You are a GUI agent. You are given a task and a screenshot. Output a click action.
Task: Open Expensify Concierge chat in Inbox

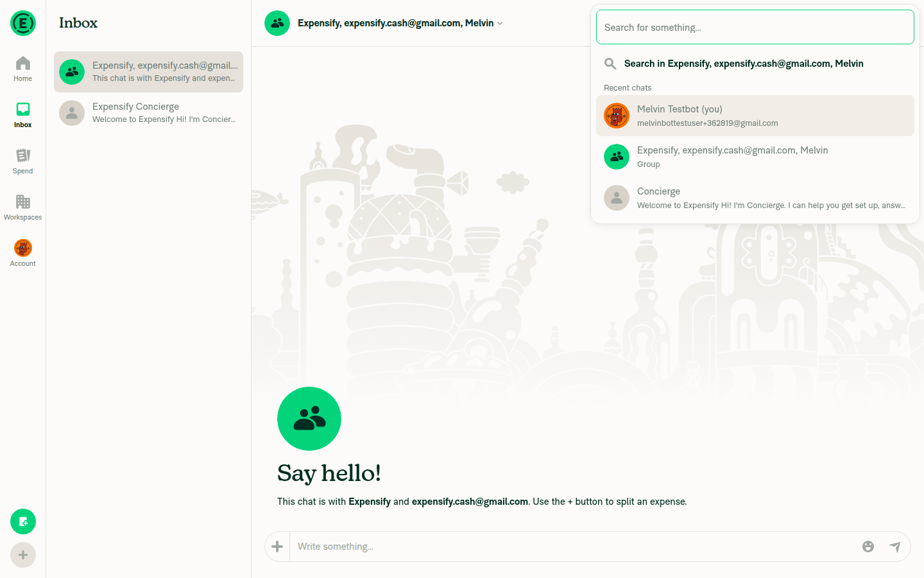point(148,113)
